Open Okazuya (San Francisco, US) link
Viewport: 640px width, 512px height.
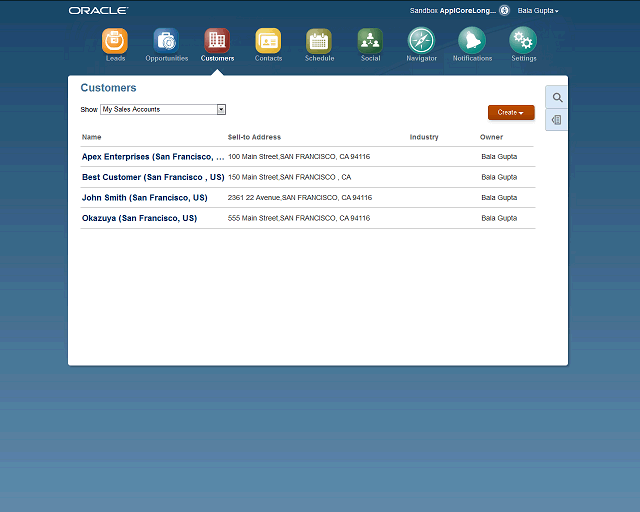pos(139,218)
